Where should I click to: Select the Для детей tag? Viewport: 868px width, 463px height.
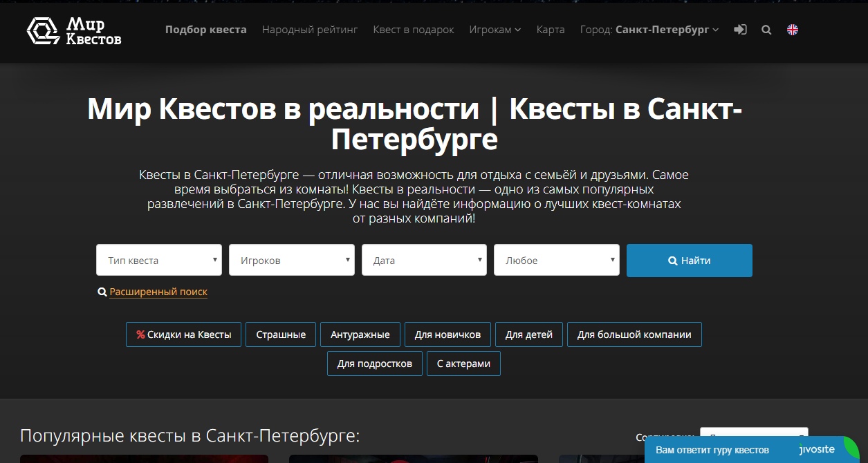529,334
